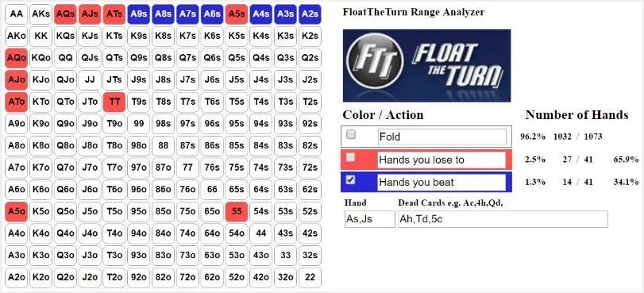The image size is (644, 293).
Task: Click the Fold label text field
Action: point(442,137)
